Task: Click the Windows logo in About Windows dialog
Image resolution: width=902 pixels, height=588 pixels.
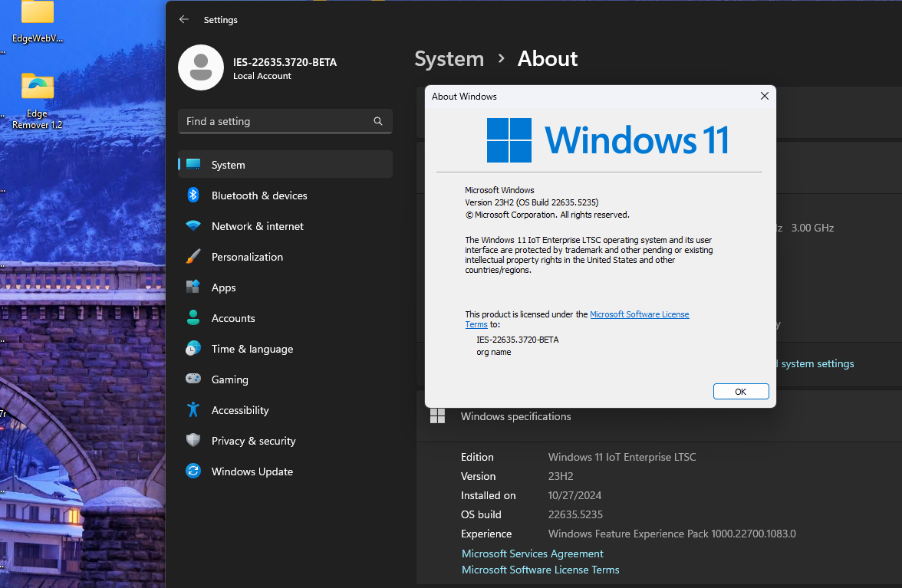Action: pos(509,140)
